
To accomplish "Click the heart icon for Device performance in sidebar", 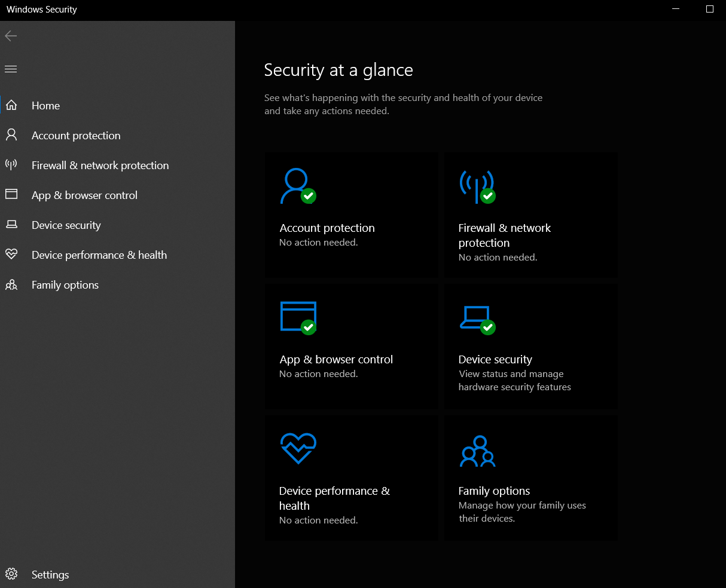I will click(x=11, y=255).
